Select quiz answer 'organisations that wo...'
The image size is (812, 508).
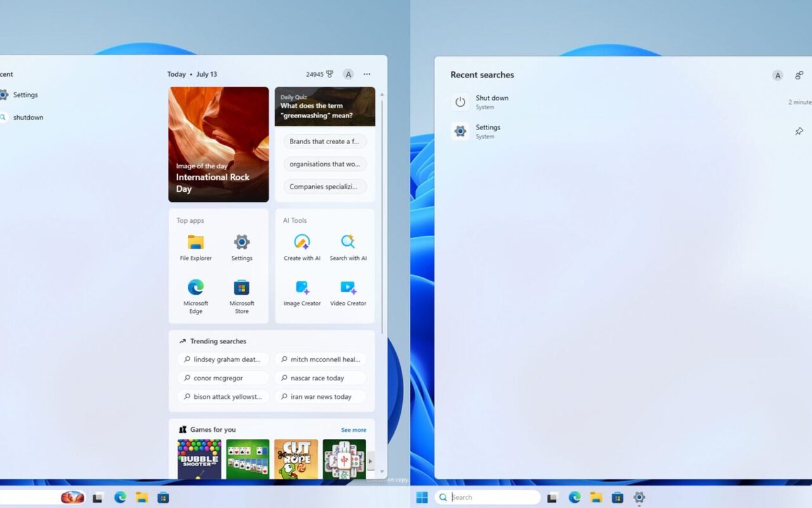tap(325, 164)
